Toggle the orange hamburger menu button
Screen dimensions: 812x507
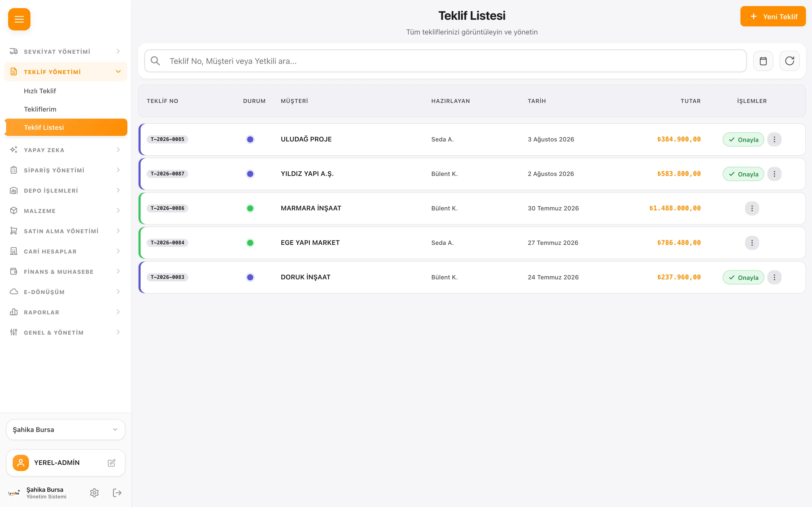(19, 19)
